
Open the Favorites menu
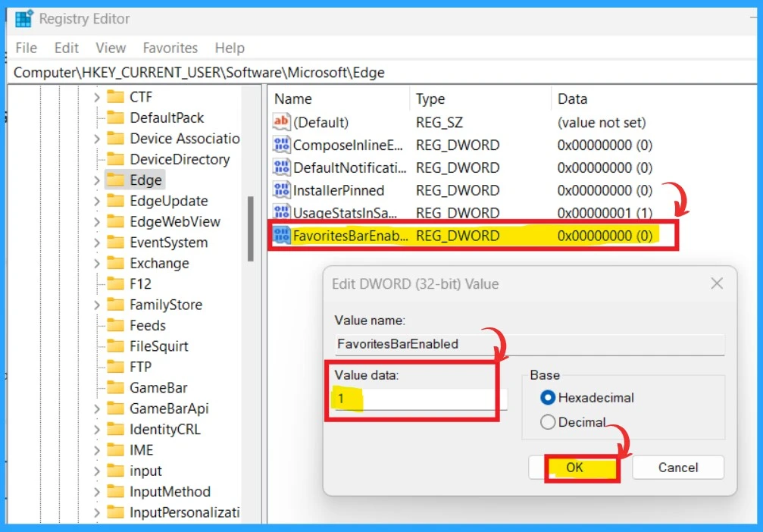(x=170, y=48)
